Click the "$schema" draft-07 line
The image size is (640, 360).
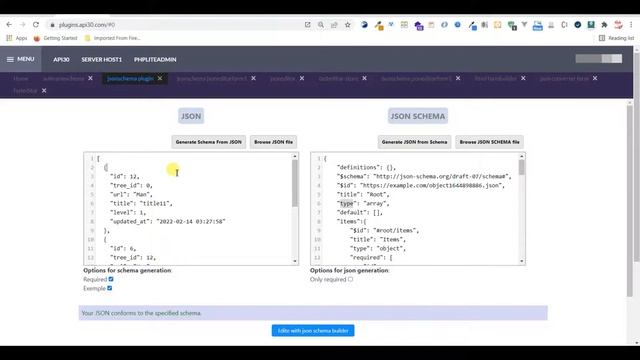[x=424, y=176]
